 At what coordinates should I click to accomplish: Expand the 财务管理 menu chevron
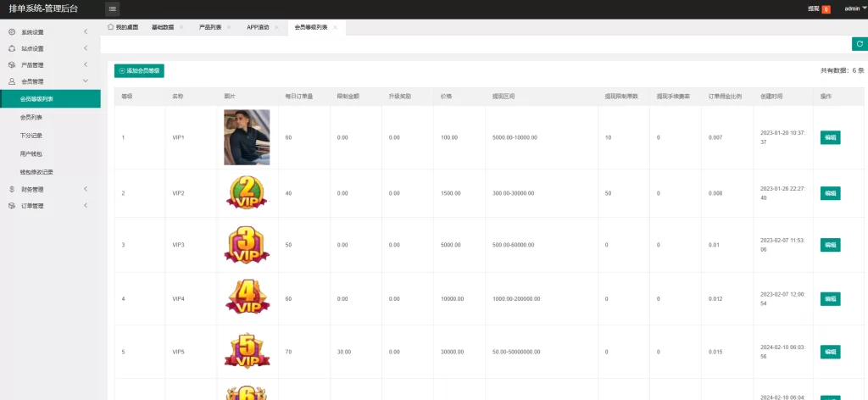coord(86,189)
